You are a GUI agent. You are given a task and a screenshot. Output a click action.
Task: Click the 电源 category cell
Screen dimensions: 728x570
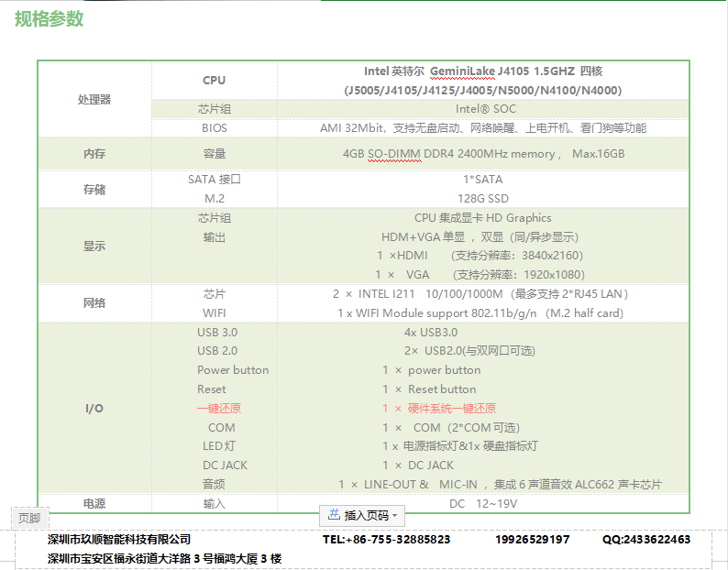94,504
